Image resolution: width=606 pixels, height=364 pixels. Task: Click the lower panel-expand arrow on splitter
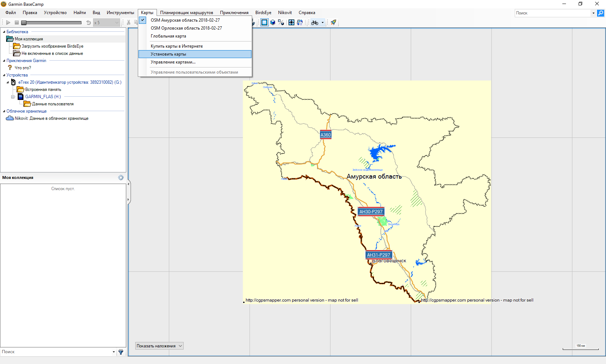click(x=128, y=199)
